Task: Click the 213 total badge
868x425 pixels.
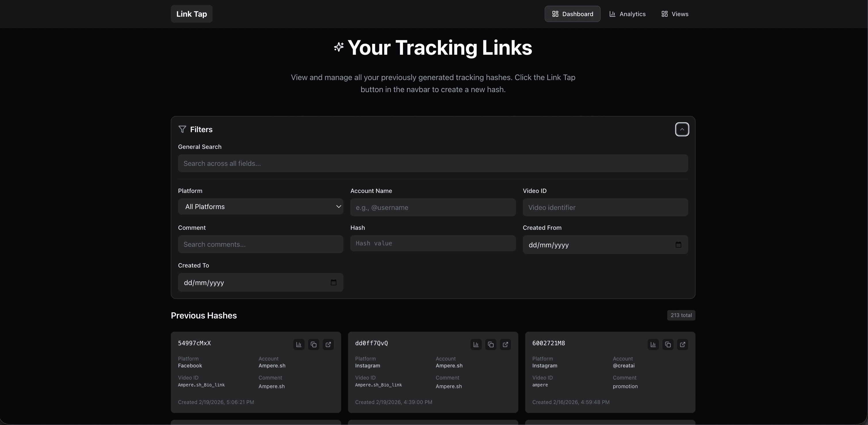Action: click(681, 315)
